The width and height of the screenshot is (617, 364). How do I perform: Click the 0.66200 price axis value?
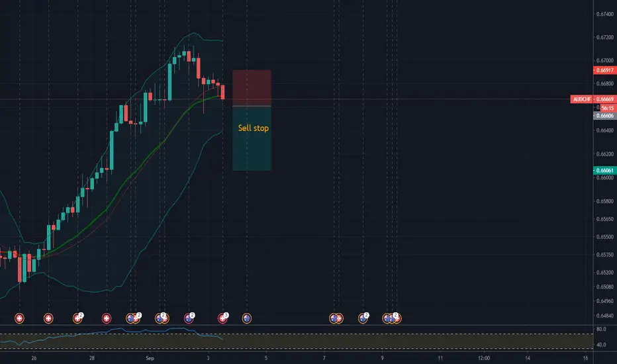[x=605, y=154]
